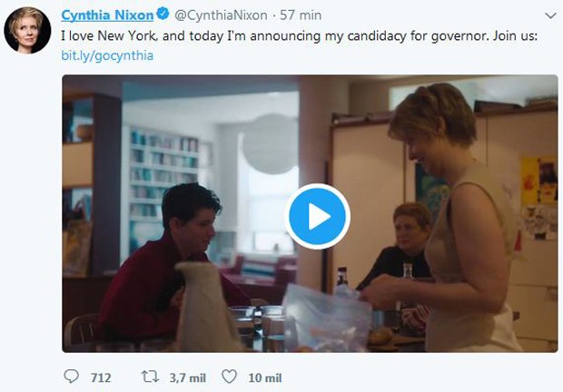Open the tweet by clicking its candidacy text
Viewport: 563px width, 392px height.
click(x=299, y=36)
